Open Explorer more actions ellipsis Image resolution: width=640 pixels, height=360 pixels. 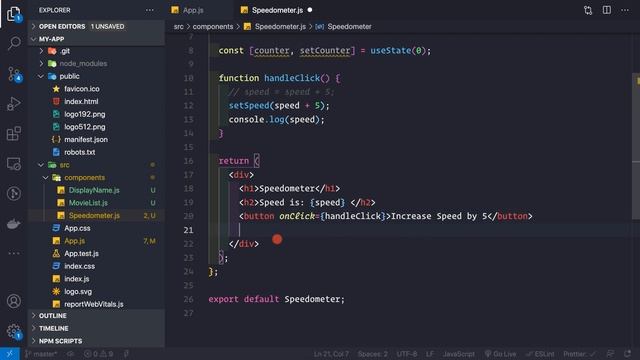[150, 10]
